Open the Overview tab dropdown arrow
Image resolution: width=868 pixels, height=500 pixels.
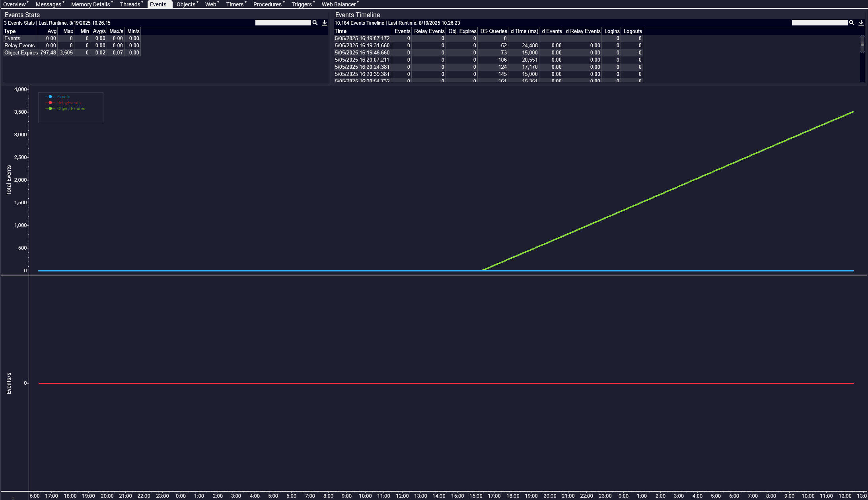[28, 2]
